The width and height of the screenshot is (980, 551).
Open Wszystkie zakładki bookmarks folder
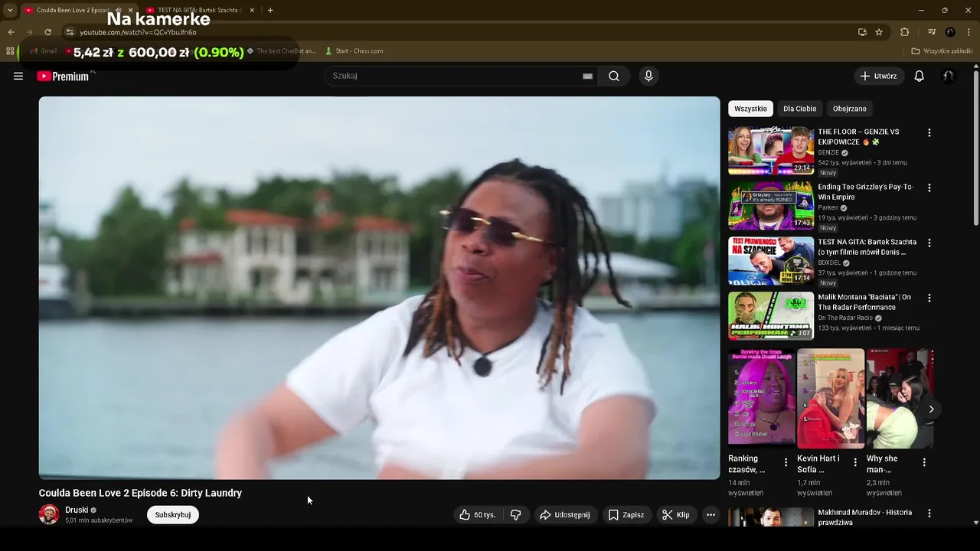(941, 51)
